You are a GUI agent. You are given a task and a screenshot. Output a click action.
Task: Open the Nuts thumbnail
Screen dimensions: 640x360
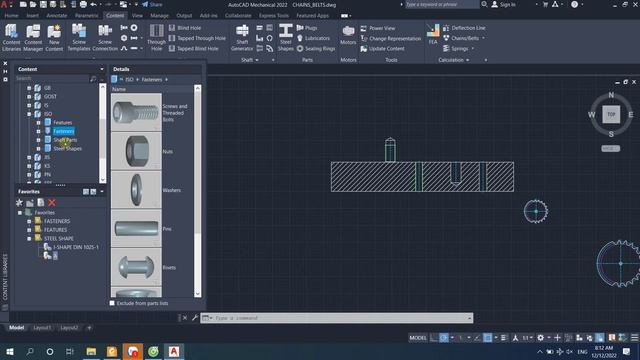(x=136, y=151)
